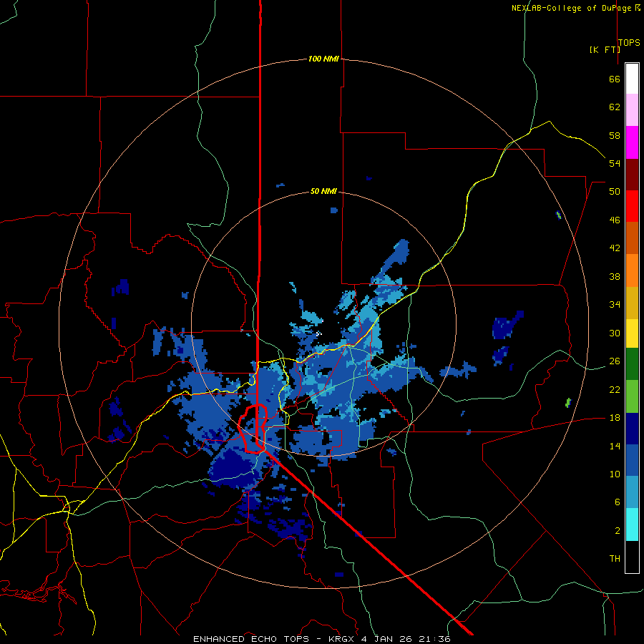Click the NEXLAB-College of DuPage credit
The height and width of the screenshot is (644, 644).
pyautogui.click(x=573, y=8)
